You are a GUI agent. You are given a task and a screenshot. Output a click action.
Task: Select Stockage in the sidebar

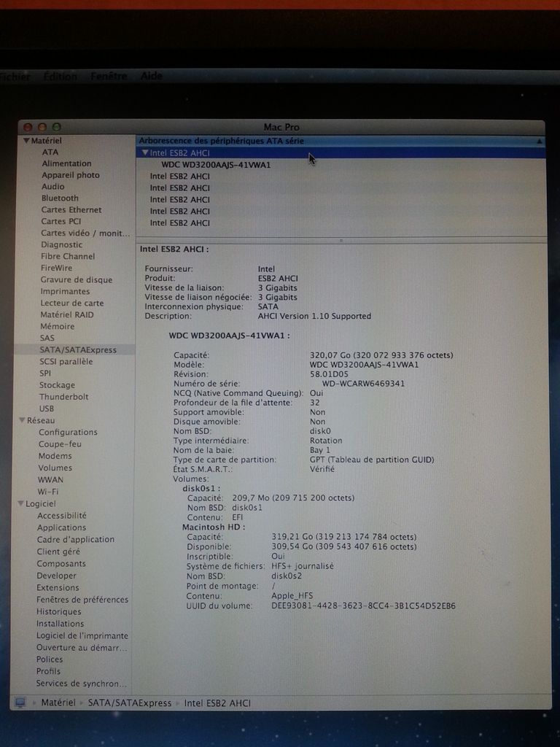57,385
